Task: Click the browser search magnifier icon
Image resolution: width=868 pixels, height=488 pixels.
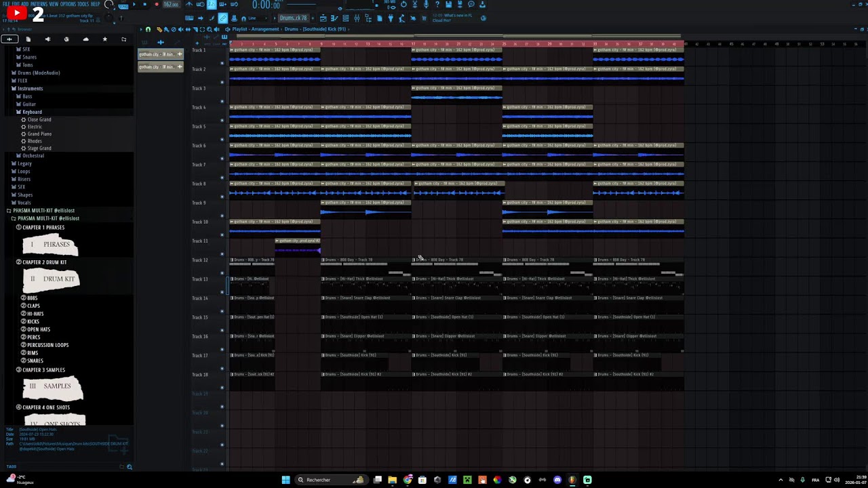Action: click(x=130, y=467)
